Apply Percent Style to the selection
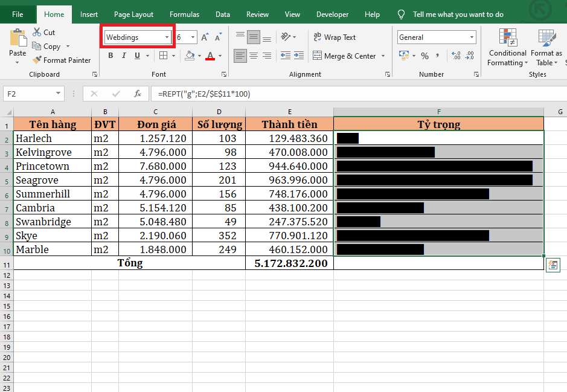567x392 pixels. click(x=424, y=56)
